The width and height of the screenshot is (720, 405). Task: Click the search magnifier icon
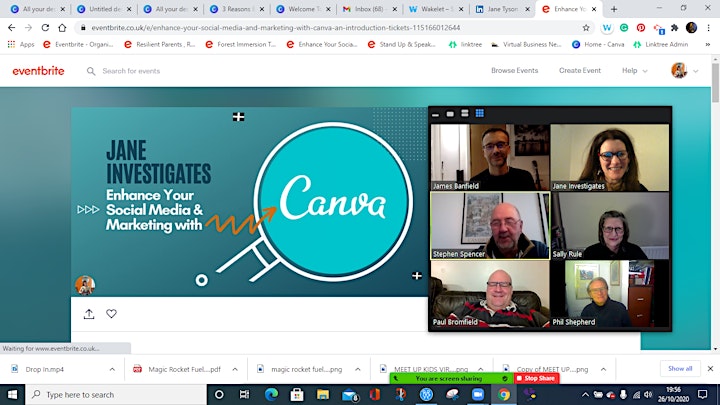(x=91, y=71)
